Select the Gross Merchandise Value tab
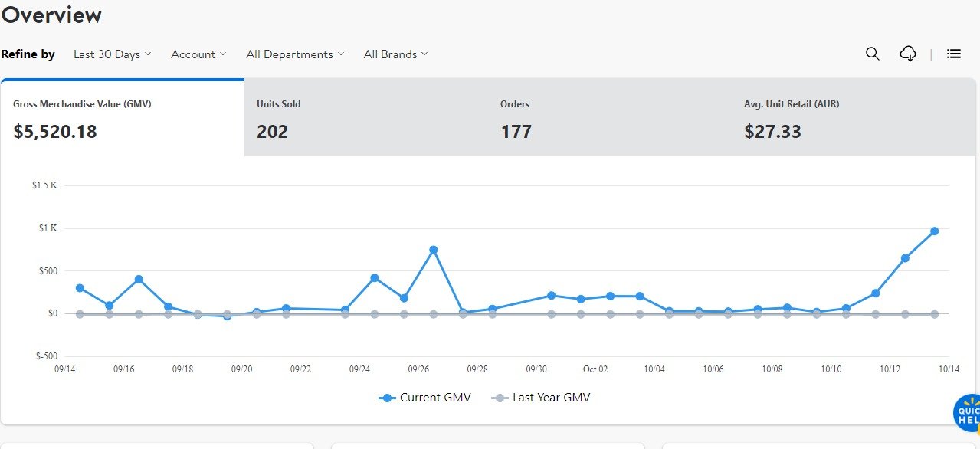 tap(123, 118)
